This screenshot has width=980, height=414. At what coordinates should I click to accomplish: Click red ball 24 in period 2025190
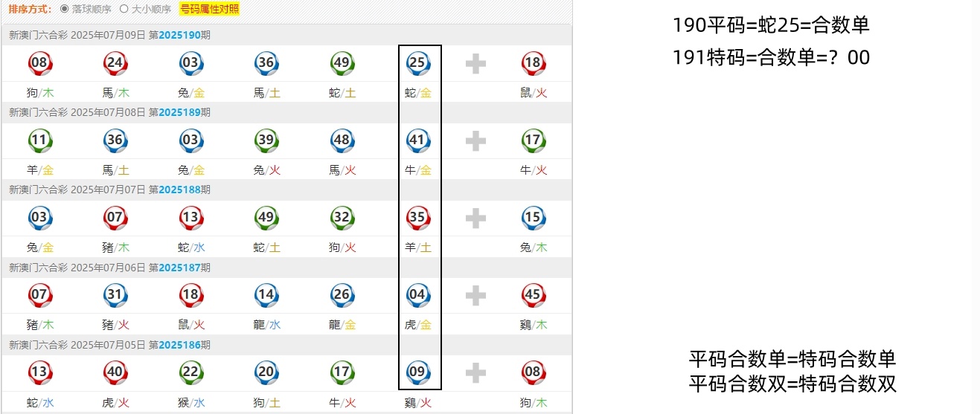click(115, 64)
